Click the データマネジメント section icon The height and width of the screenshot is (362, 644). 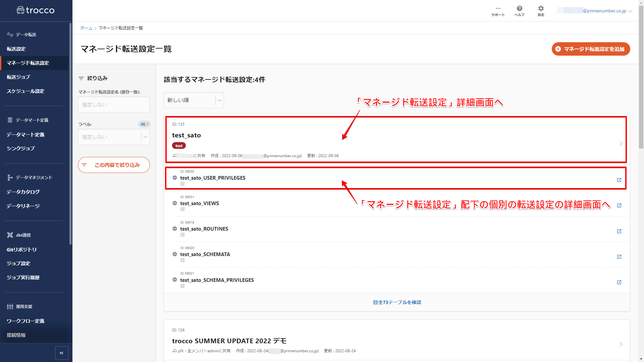click(10, 177)
